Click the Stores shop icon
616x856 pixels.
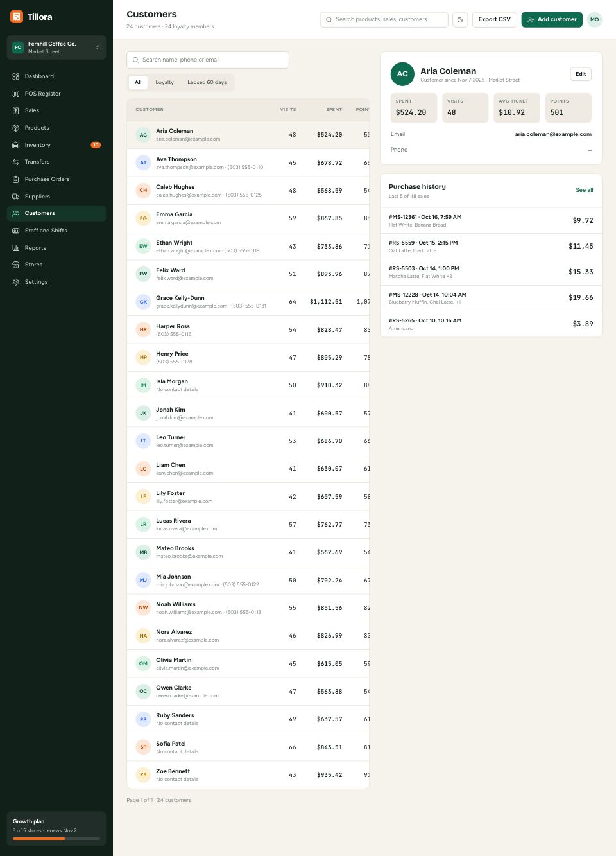(x=15, y=265)
